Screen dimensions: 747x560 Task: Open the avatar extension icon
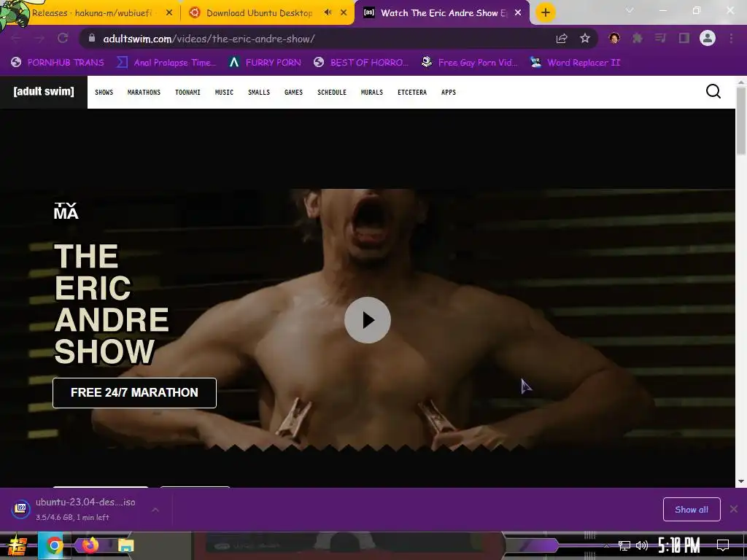coord(614,38)
